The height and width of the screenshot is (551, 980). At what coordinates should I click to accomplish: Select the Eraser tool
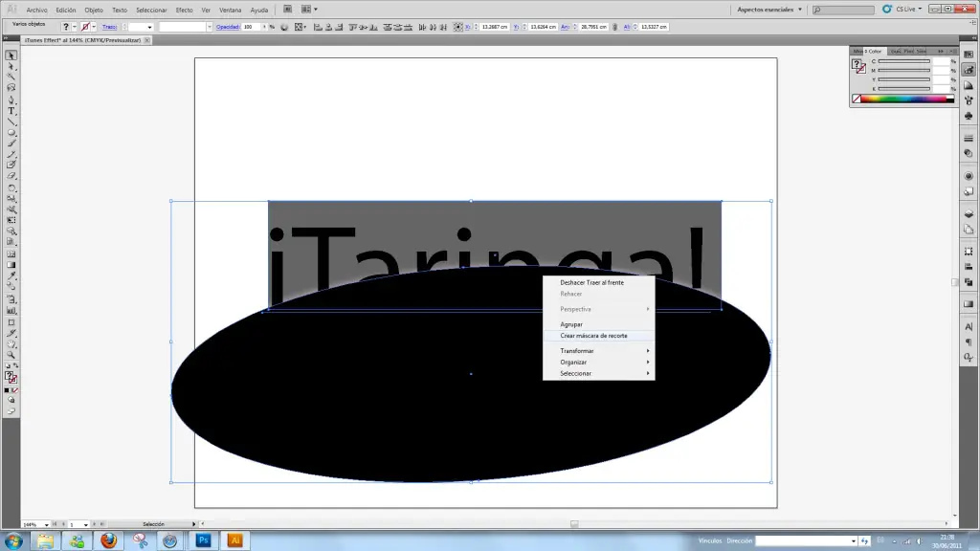[x=11, y=176]
